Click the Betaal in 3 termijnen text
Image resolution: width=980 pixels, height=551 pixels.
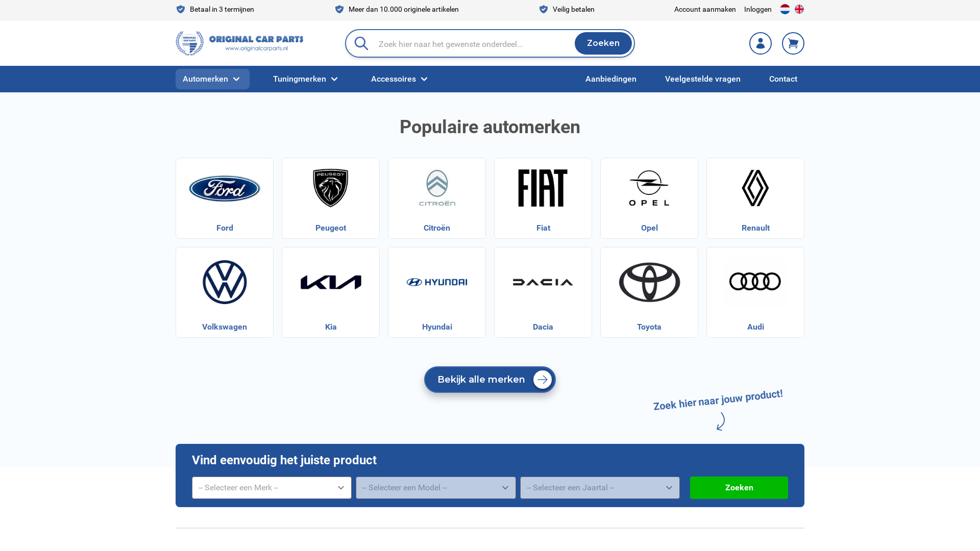pos(222,9)
